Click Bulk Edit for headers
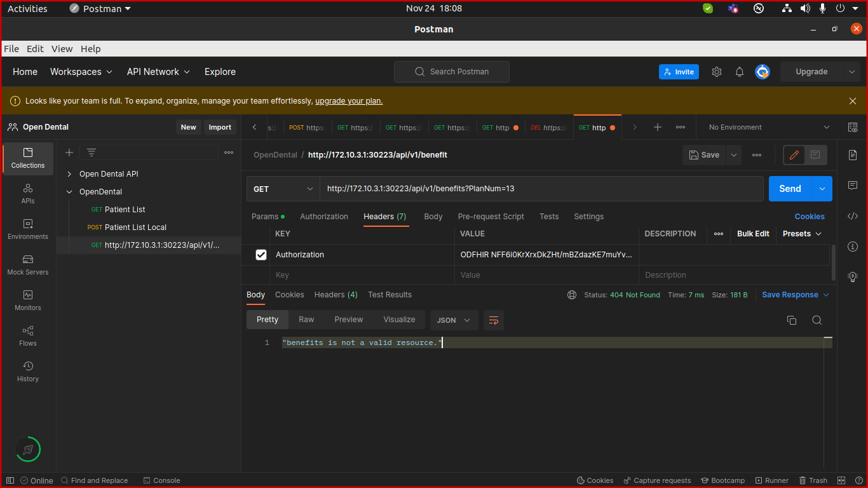 pyautogui.click(x=753, y=234)
